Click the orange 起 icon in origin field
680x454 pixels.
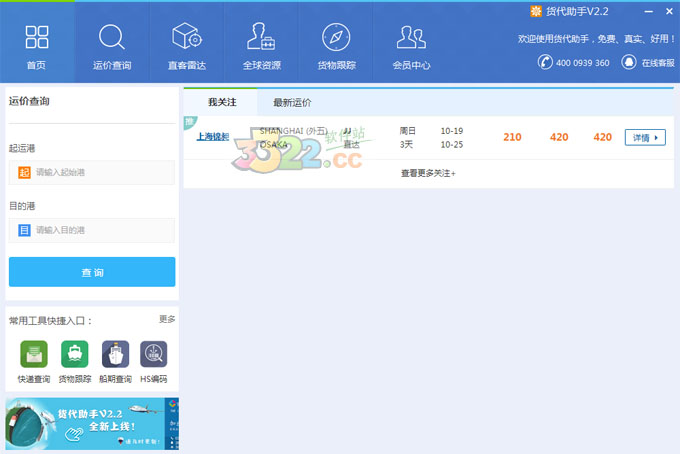click(x=24, y=172)
